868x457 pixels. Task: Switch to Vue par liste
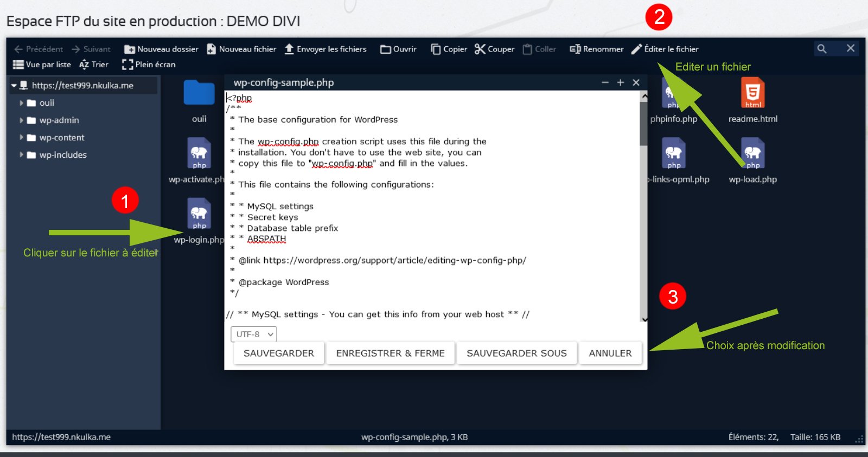[x=42, y=65]
